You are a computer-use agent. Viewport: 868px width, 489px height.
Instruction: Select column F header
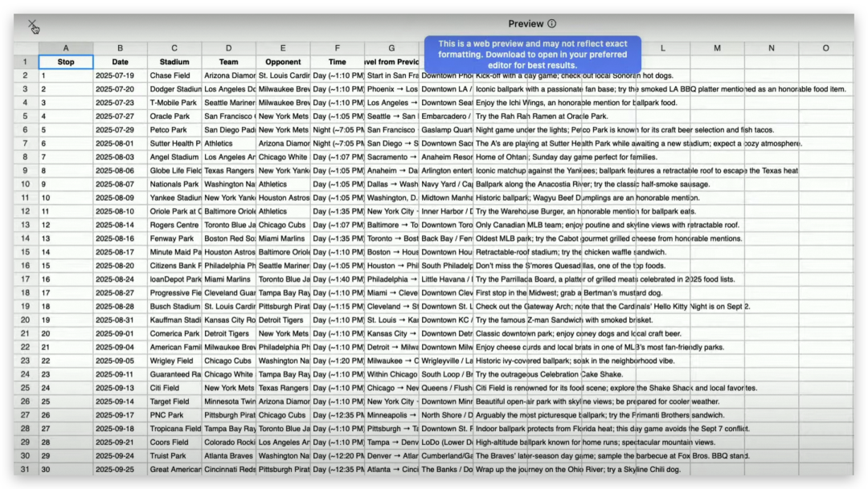[337, 48]
